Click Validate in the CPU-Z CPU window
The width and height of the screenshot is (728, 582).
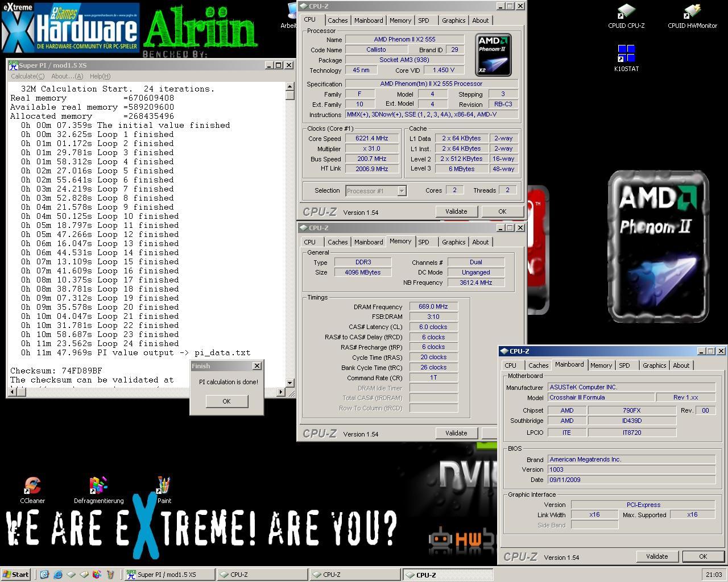456,211
